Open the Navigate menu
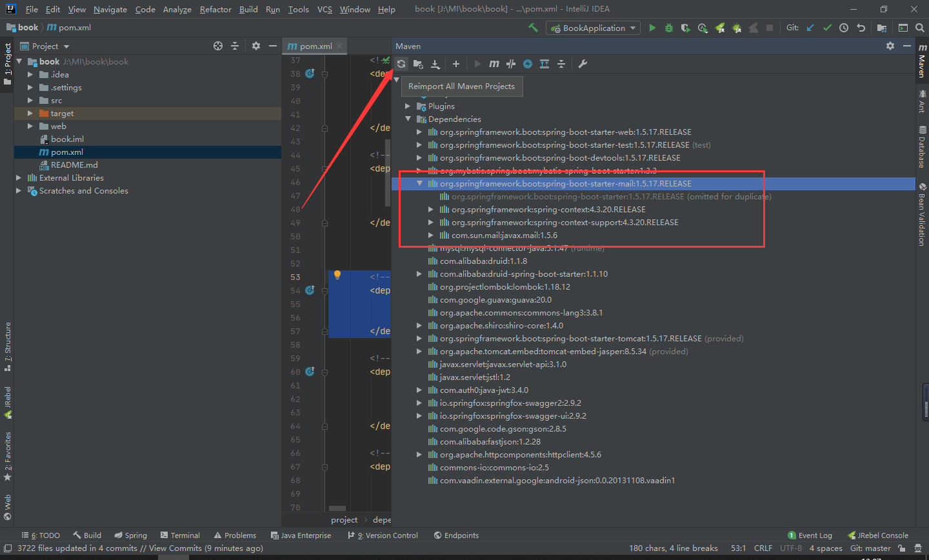Image resolution: width=929 pixels, height=560 pixels. [110, 9]
